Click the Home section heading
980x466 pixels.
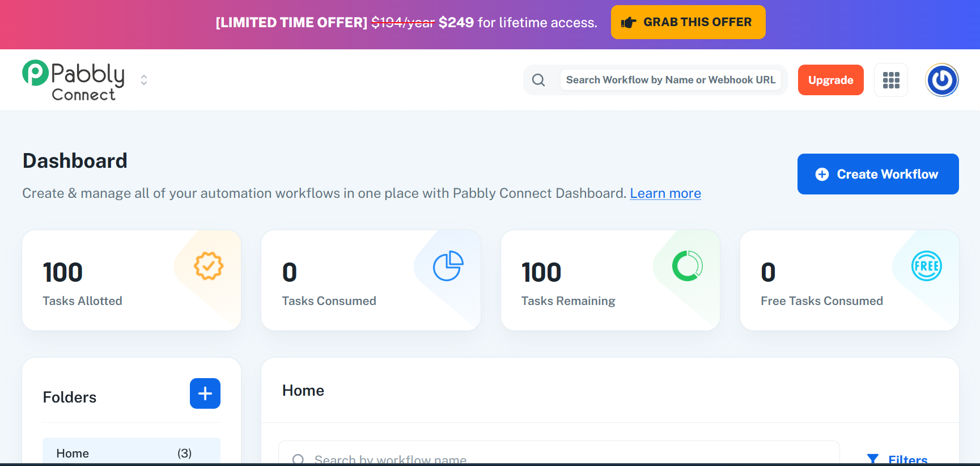(x=303, y=391)
